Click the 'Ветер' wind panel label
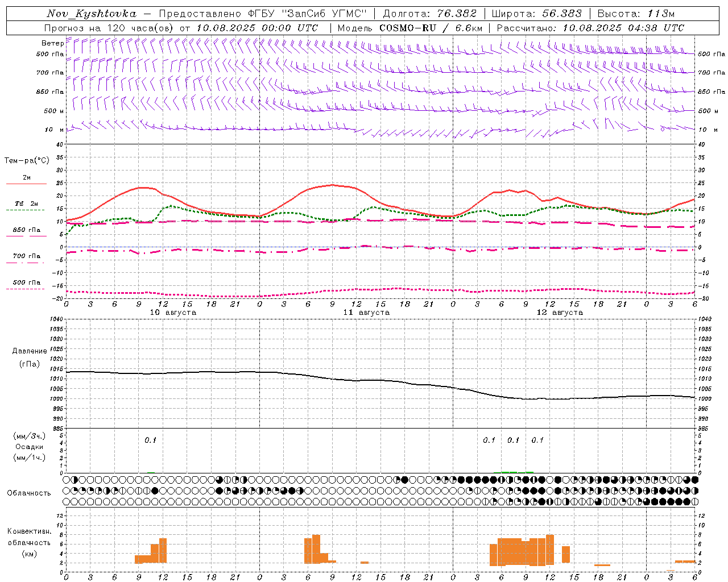Image resolution: width=728 pixels, height=582 pixels. click(x=52, y=43)
